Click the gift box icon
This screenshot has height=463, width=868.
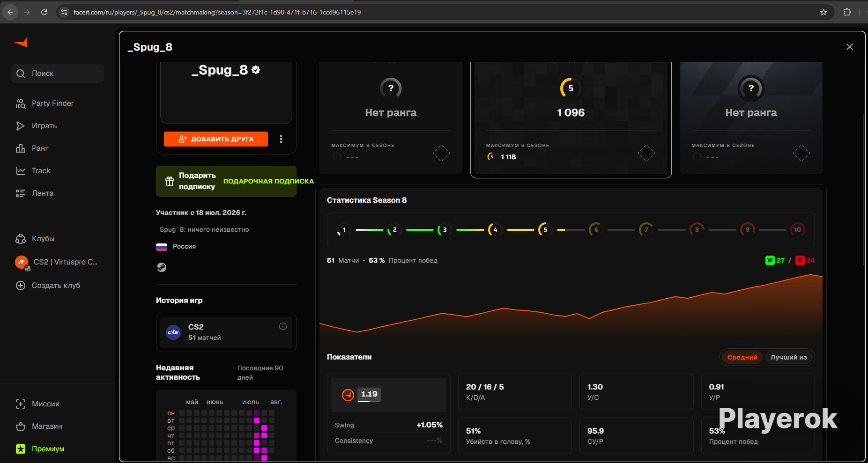[x=170, y=181]
